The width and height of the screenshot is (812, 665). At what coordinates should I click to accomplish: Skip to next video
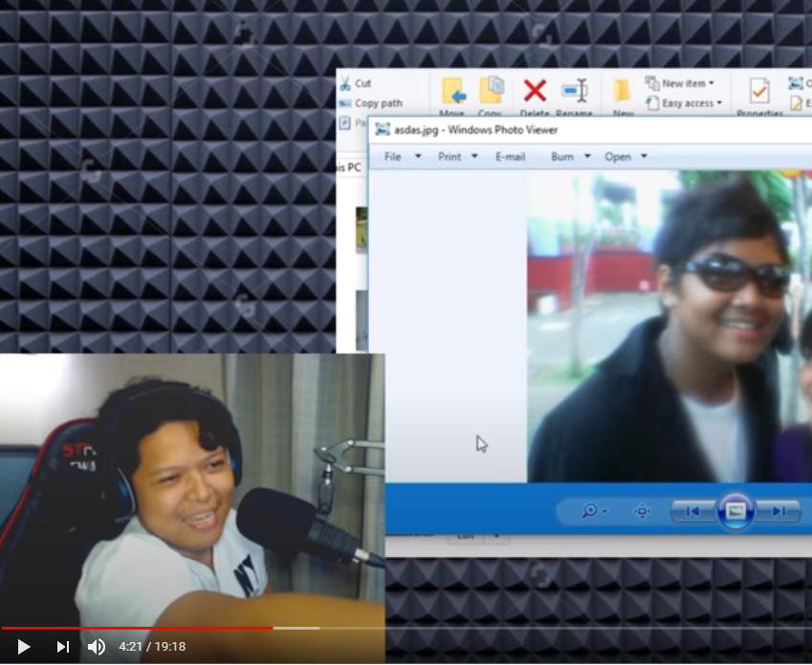[x=63, y=647]
